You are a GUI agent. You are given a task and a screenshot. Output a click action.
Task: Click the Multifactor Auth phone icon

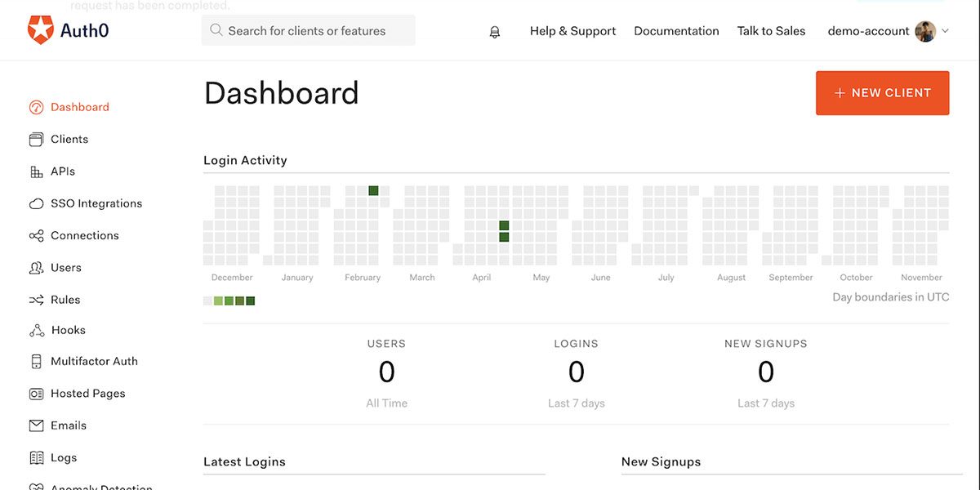(36, 361)
